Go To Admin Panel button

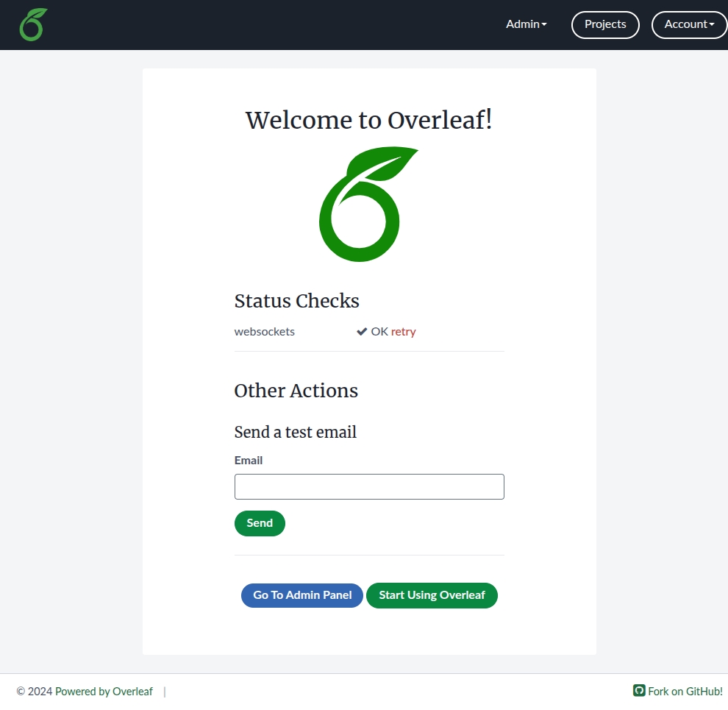click(301, 595)
